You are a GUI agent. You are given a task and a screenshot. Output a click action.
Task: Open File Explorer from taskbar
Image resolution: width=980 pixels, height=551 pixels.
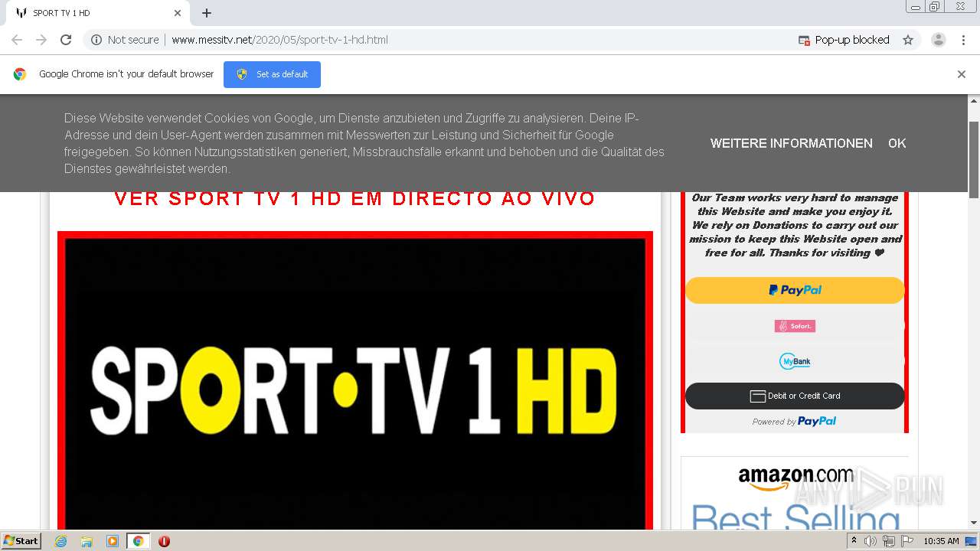point(87,541)
